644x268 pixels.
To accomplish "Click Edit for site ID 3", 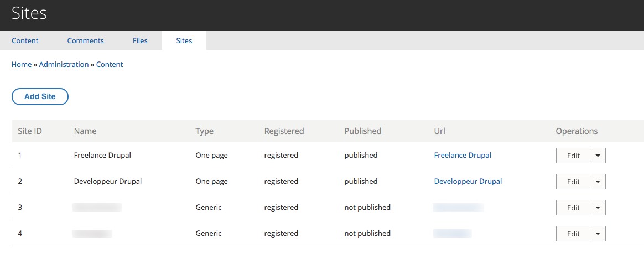I will (573, 208).
